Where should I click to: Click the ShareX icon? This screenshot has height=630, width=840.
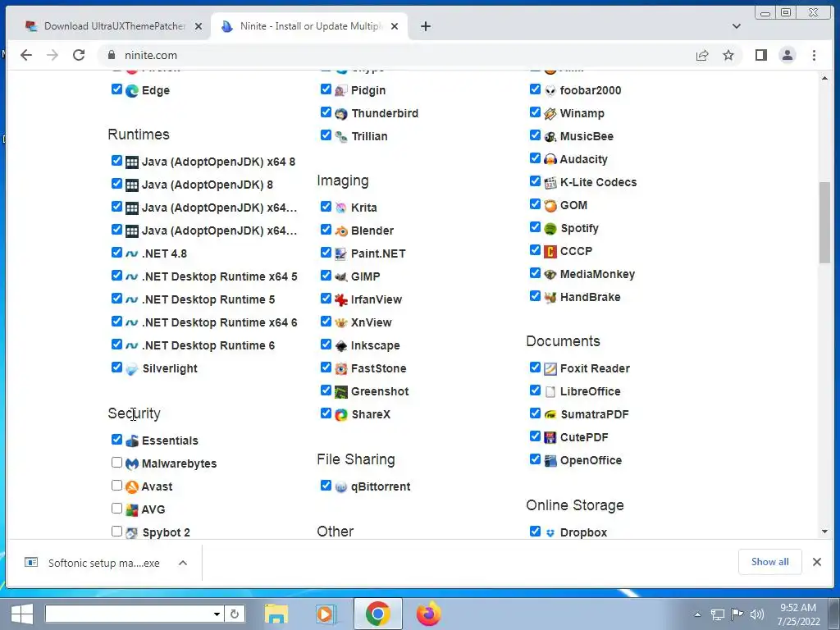[340, 414]
